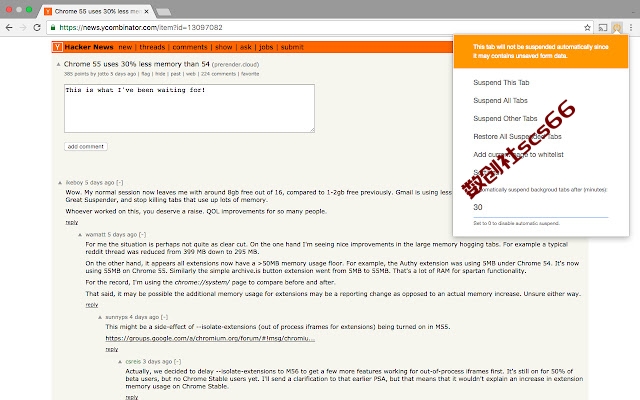Open the Hacker News home link
The height and width of the screenshot is (400, 640).
click(89, 47)
